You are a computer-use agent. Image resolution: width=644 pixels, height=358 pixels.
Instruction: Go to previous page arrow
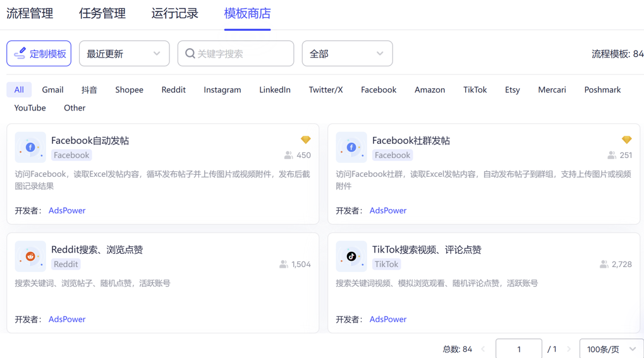click(x=483, y=349)
